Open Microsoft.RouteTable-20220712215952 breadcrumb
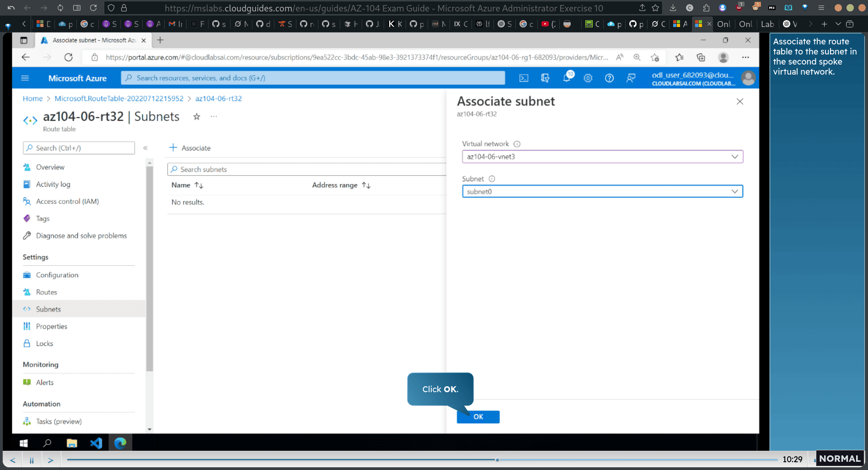Viewport: 868px width, 470px height. coord(119,98)
